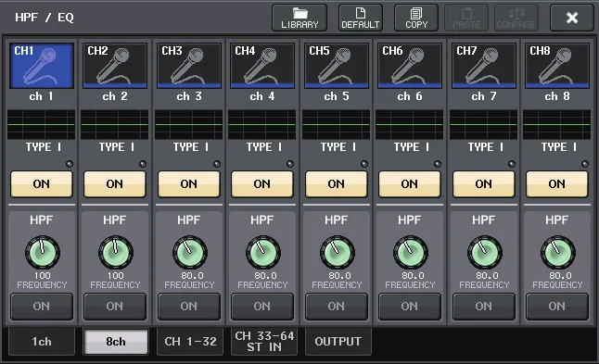Screen dimensions: 599x364
Task: Open the ch 8 EQ graph
Action: [x=557, y=124]
